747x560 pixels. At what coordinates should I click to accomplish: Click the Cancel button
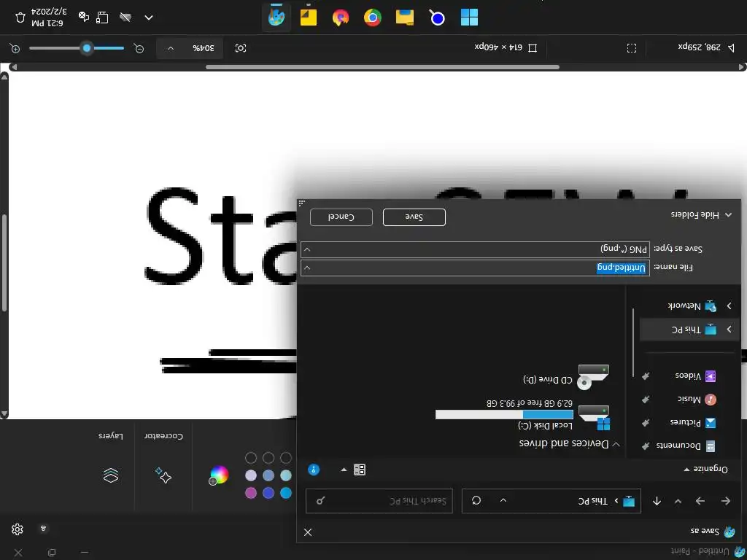[341, 217]
